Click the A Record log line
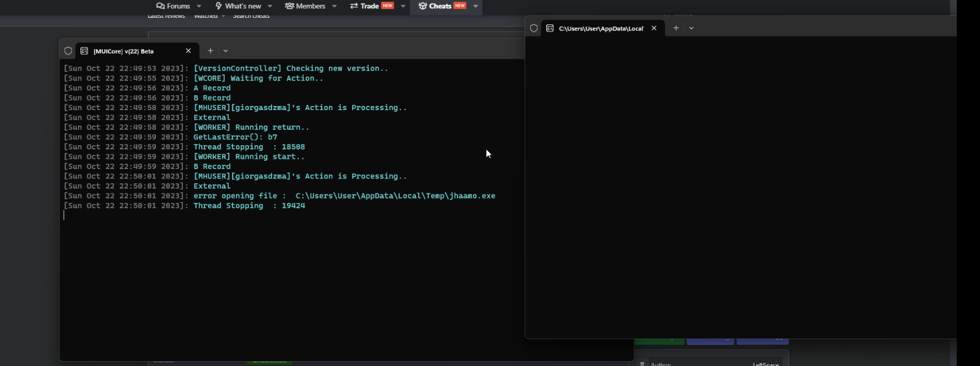This screenshot has height=366, width=980. point(147,88)
